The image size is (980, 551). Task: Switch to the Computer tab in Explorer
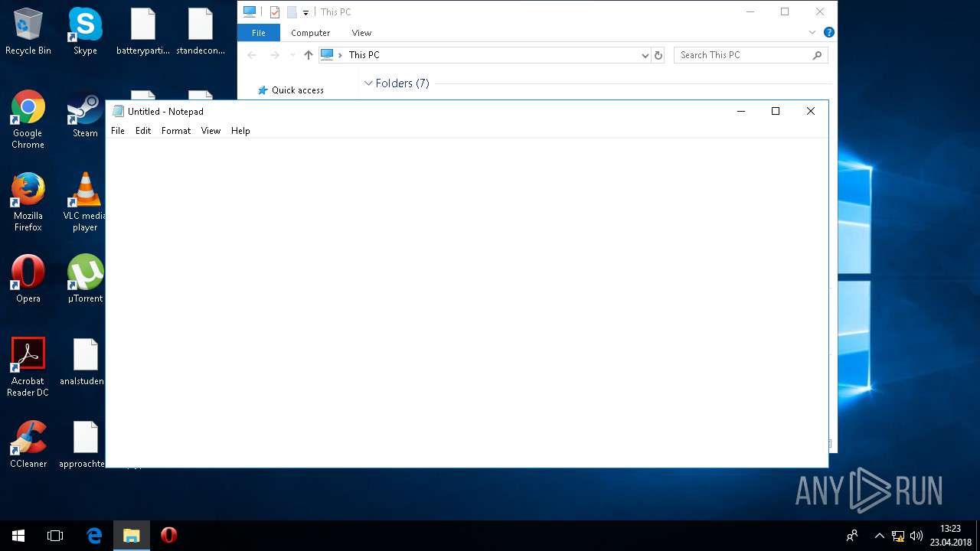click(x=310, y=33)
